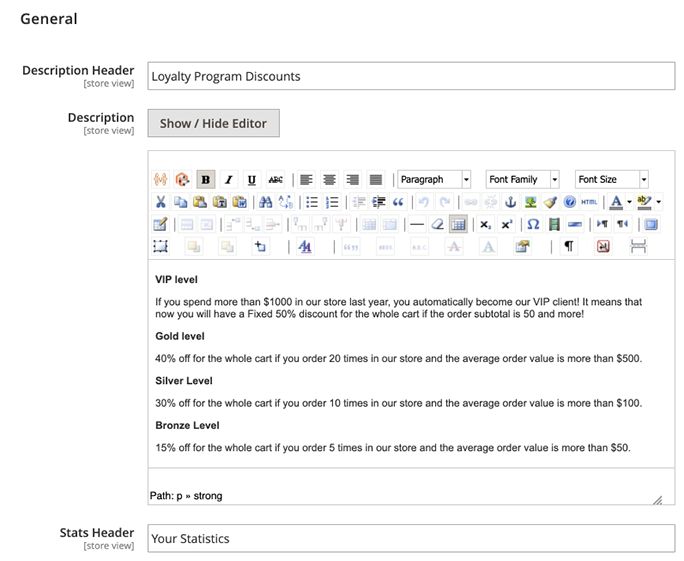Click the Show / Hide Editor button
The image size is (684, 561).
(x=213, y=123)
